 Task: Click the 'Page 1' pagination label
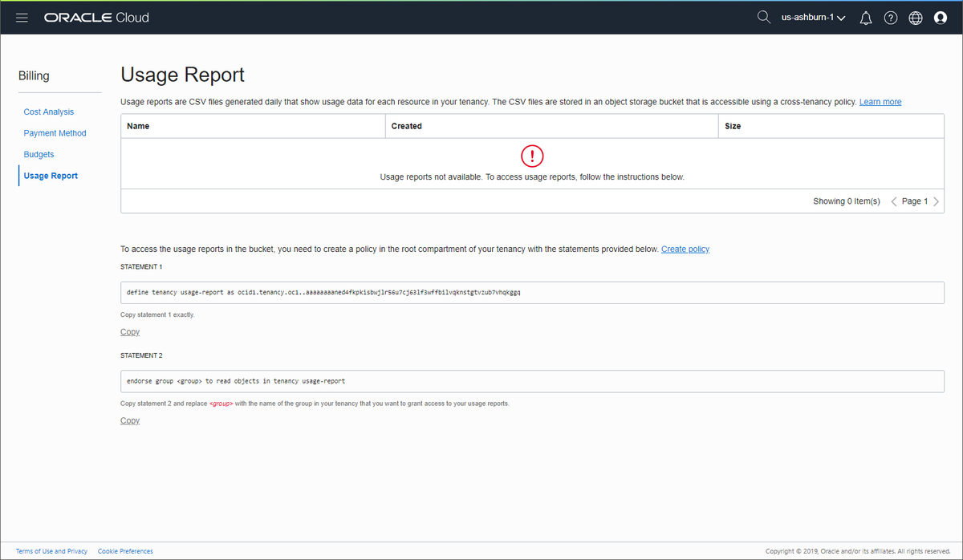(x=915, y=201)
